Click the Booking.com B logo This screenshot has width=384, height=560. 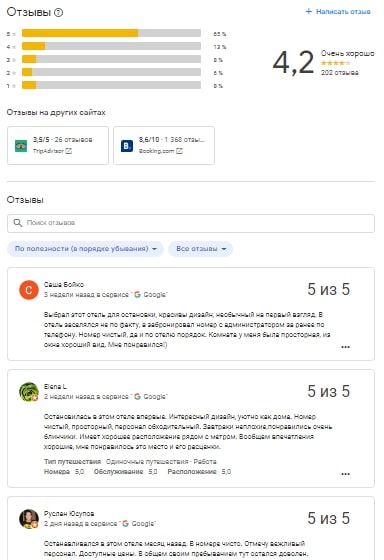[127, 146]
